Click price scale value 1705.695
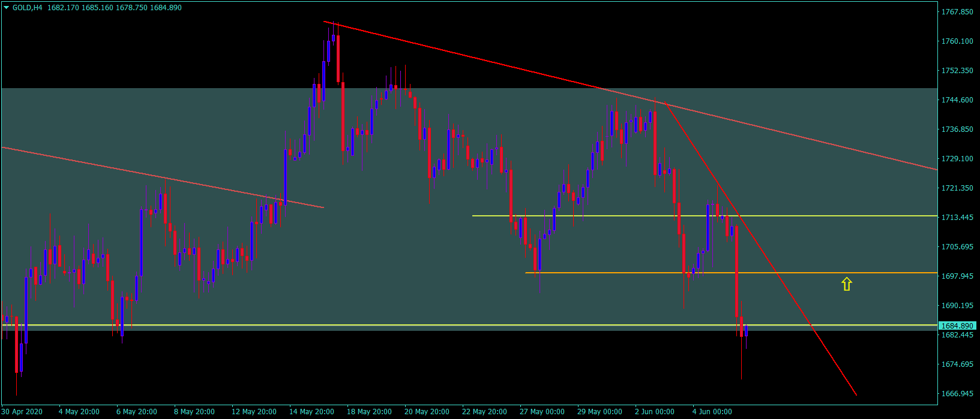The height and width of the screenshot is (419, 980). pos(957,247)
